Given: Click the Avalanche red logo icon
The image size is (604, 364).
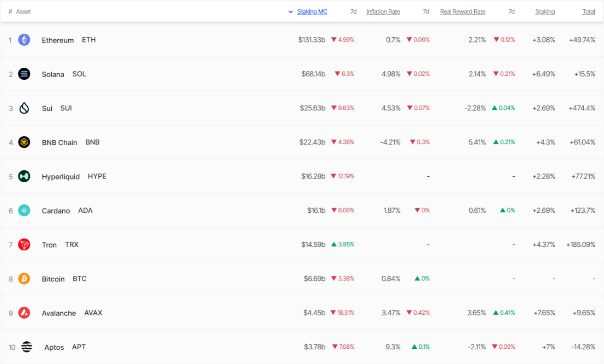Looking at the screenshot, I should [x=24, y=313].
